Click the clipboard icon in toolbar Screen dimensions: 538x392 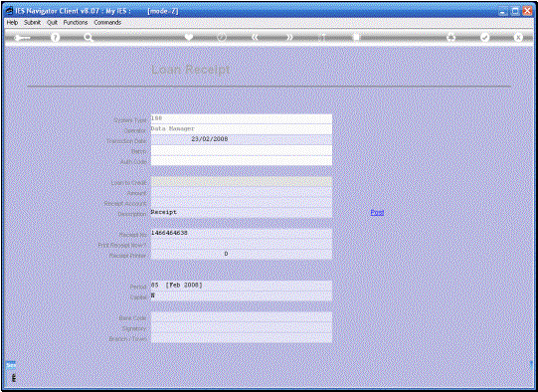point(356,37)
